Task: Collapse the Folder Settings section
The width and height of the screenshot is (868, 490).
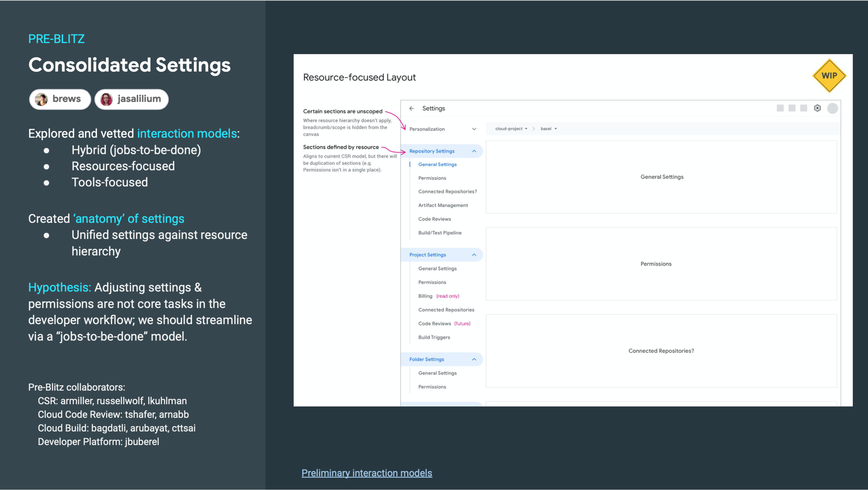Action: point(474,359)
